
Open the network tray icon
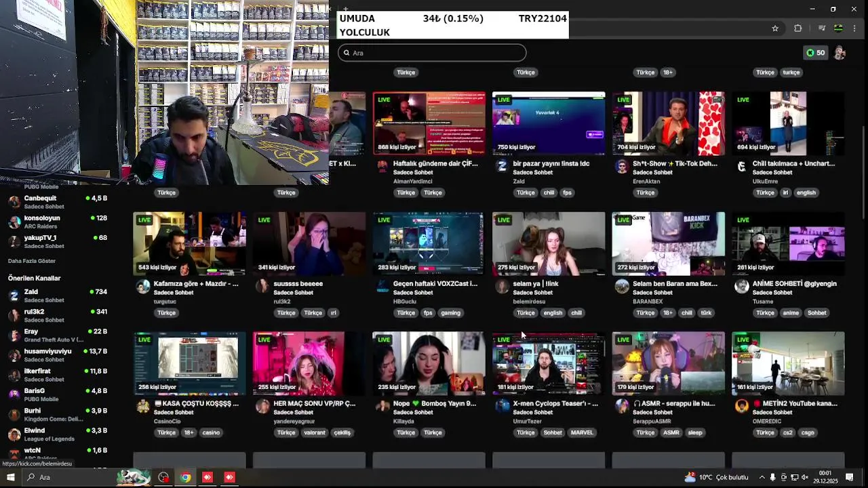click(795, 477)
